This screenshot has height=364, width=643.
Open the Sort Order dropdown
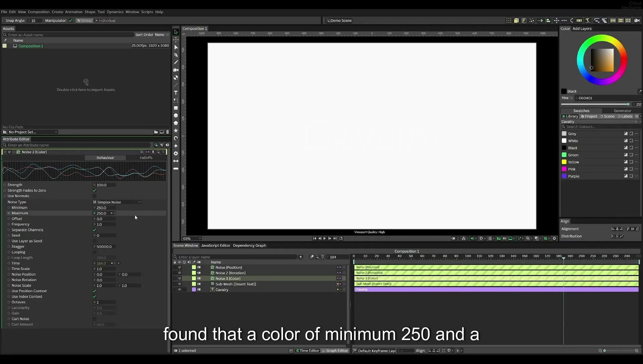coord(162,35)
